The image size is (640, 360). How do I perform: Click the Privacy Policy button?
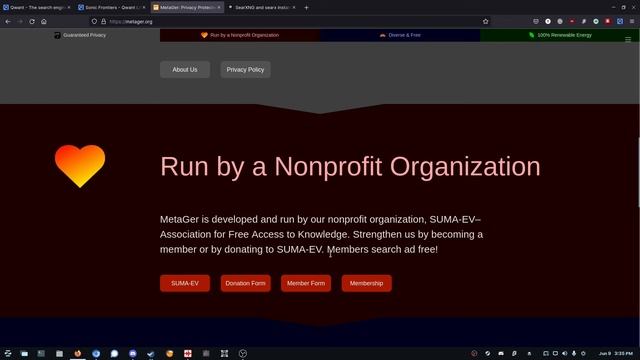[x=245, y=69]
